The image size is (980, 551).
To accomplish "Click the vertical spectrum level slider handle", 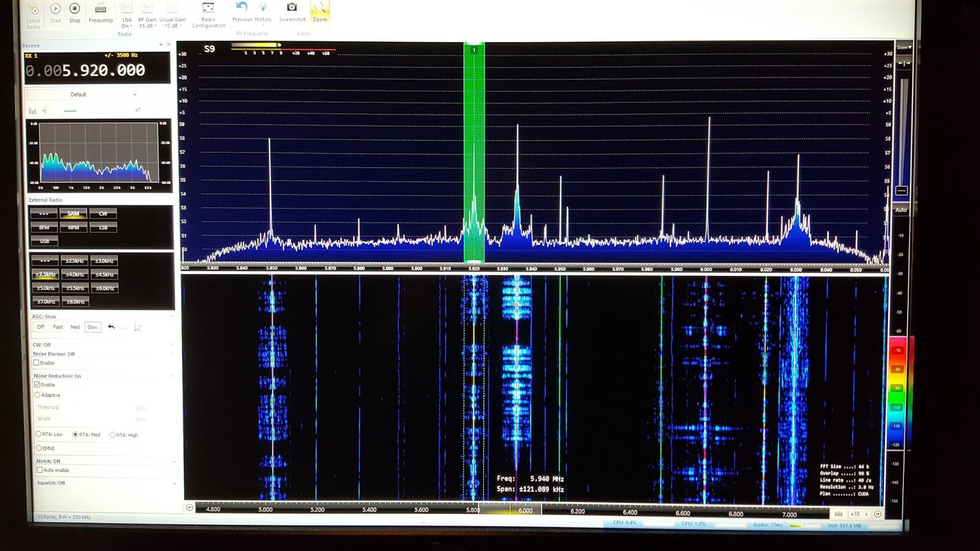I will pyautogui.click(x=902, y=190).
